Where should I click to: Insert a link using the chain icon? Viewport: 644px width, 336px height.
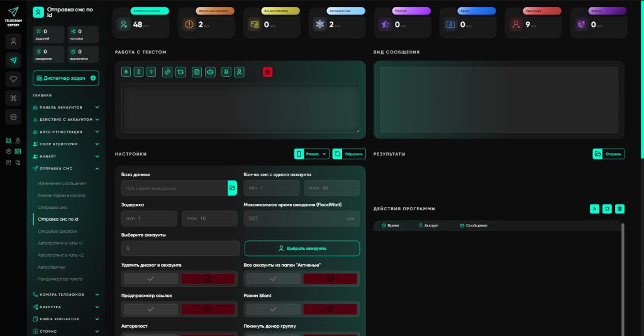coord(167,72)
